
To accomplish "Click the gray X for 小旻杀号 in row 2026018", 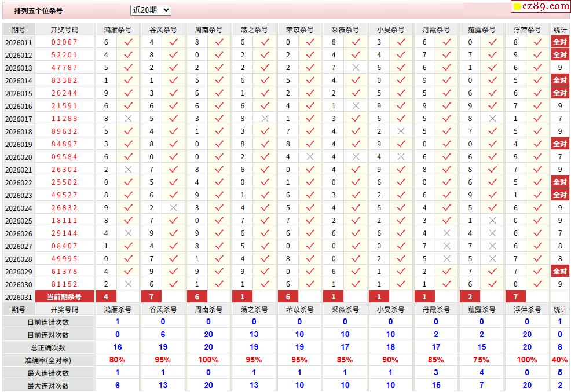I will (x=401, y=131).
